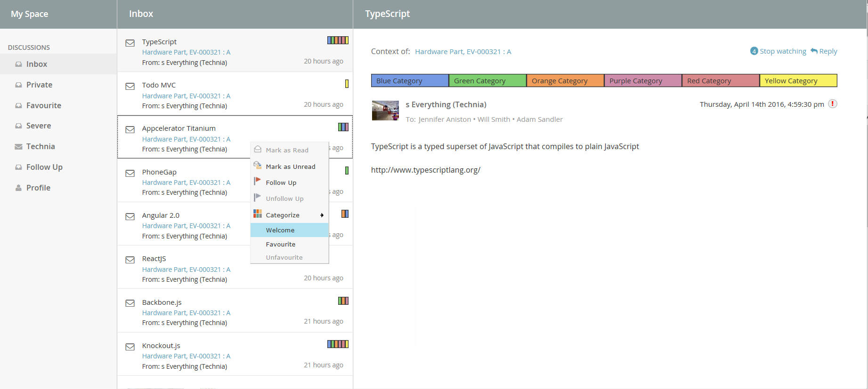Expand the Categorize submenu arrow

click(322, 215)
